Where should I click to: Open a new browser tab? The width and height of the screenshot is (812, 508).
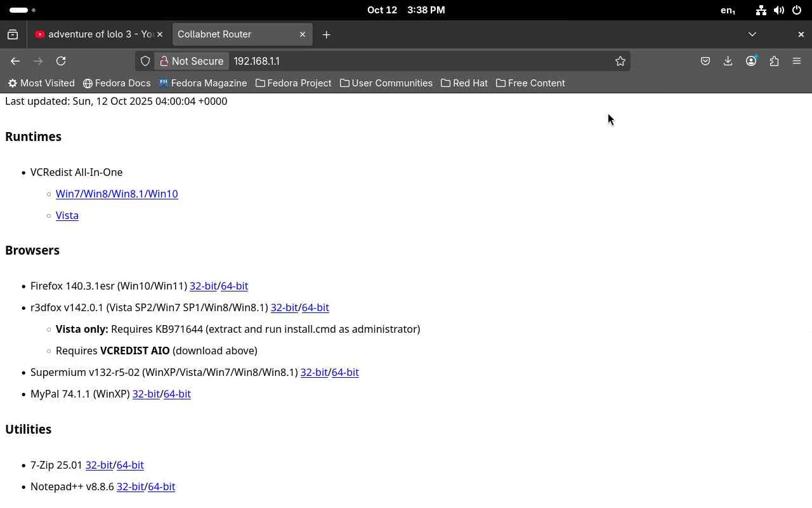coord(326,34)
